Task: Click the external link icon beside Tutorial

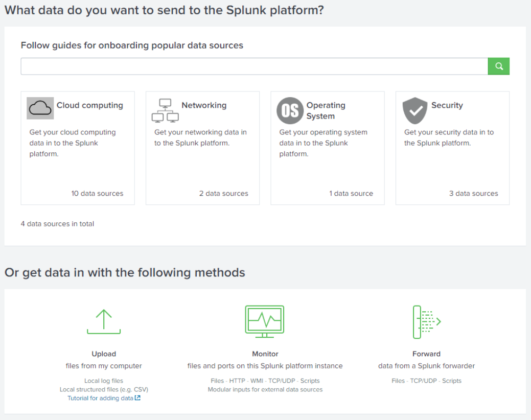Action: pyautogui.click(x=137, y=398)
